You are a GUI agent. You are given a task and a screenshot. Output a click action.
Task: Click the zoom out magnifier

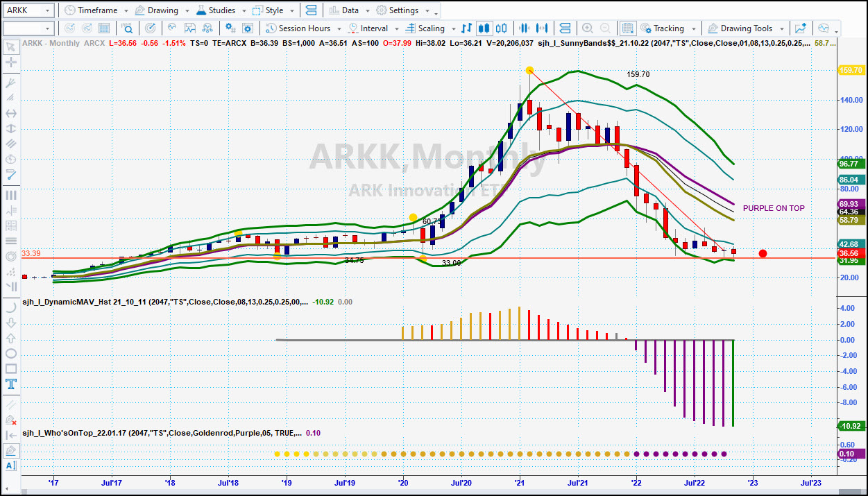click(606, 28)
